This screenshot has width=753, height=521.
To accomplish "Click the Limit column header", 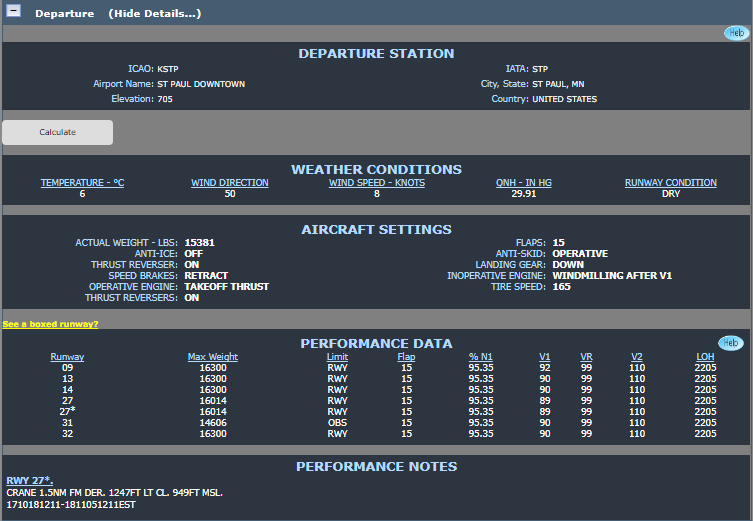I will (337, 357).
